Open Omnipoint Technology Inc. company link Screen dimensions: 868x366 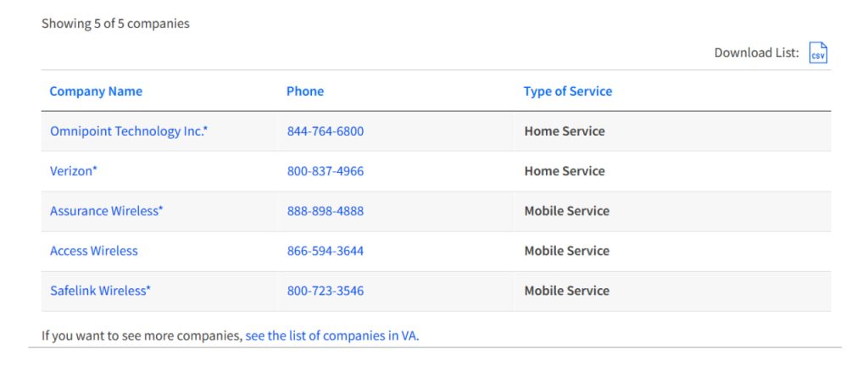pos(129,131)
